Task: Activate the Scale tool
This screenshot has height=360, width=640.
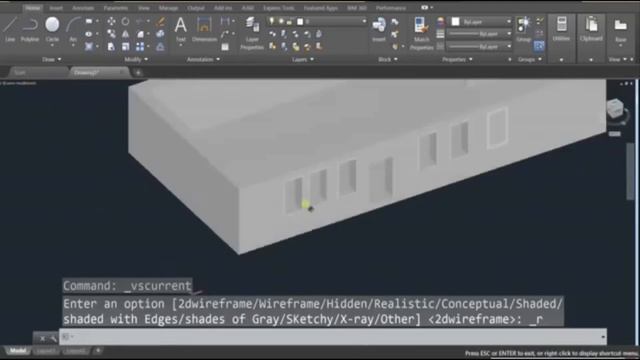Action: [x=126, y=47]
